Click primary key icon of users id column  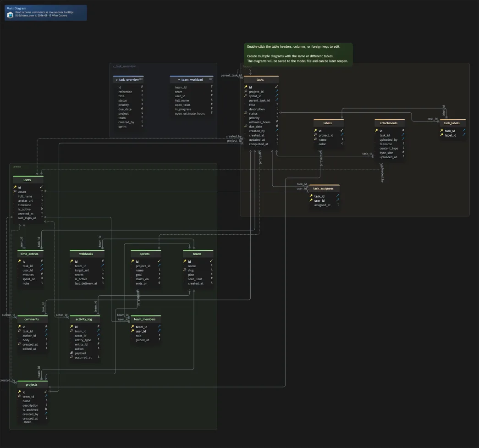pyautogui.click(x=15, y=188)
